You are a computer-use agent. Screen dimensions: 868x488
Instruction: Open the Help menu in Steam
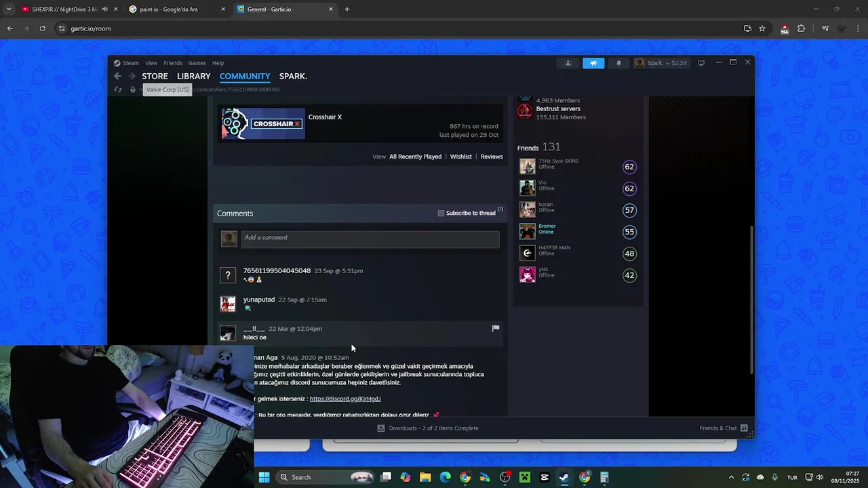coord(218,63)
